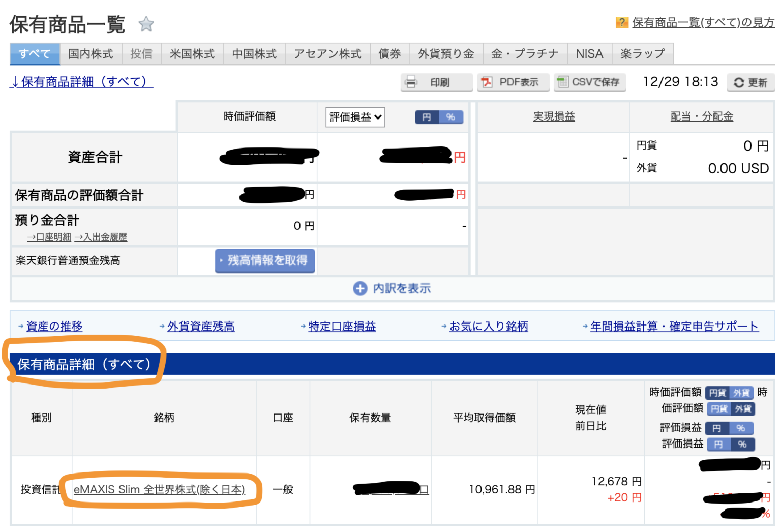Viewport: 781px width, 532px height.
Task: Jump to ↓保有商品詳細(すべて) anchor link
Action: coord(81,82)
